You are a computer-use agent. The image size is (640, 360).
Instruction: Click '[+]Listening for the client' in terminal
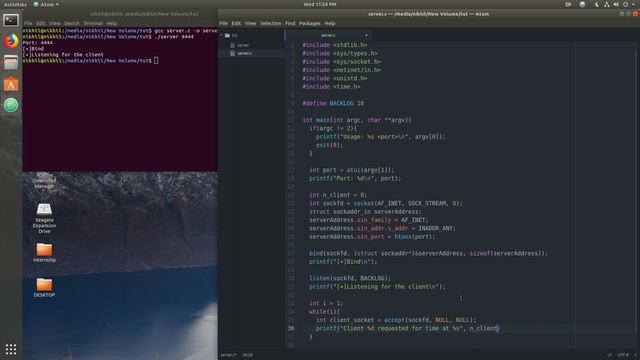[63, 55]
